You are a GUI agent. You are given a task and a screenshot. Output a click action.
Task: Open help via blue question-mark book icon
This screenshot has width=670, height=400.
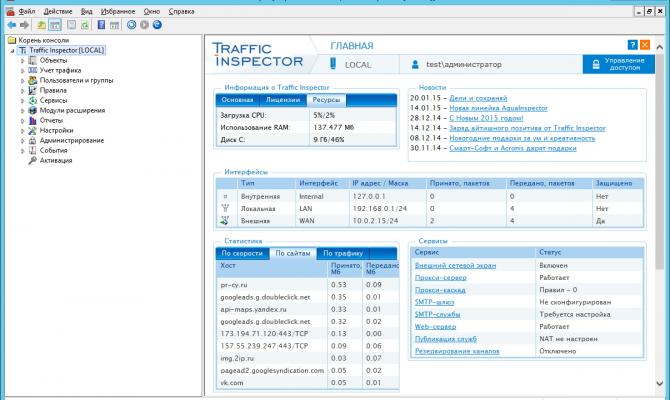click(x=101, y=25)
